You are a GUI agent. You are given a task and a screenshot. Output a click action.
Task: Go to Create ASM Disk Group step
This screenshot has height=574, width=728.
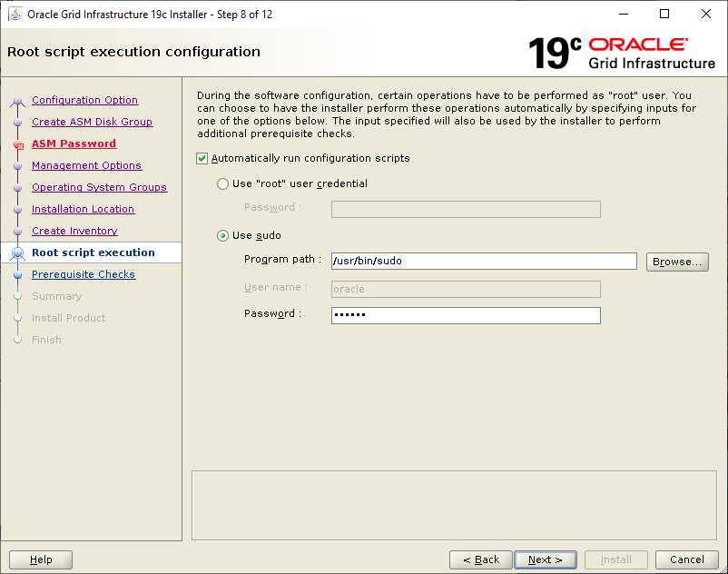tap(92, 122)
